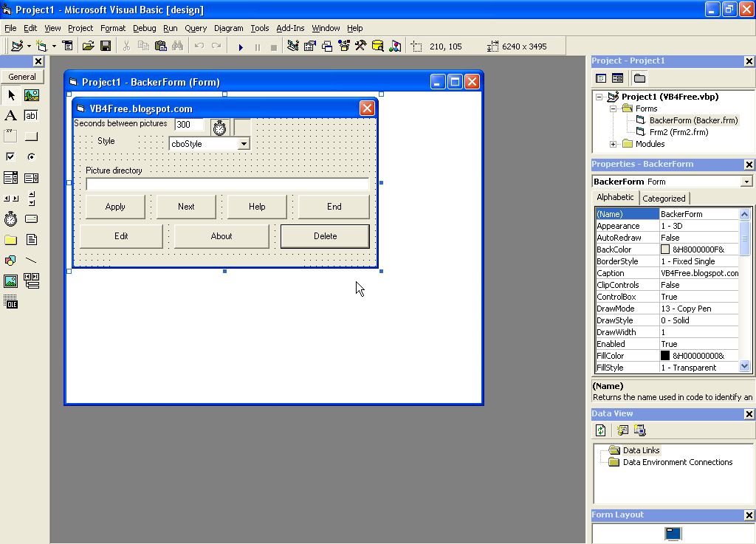
Task: Click the Start (run) toolbar button
Action: [x=241, y=47]
